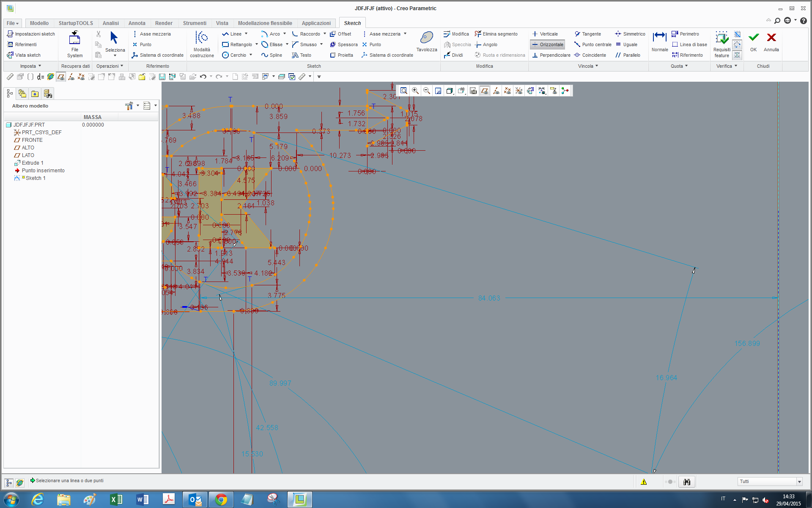
Task: Click the zoom out magnifier icon
Action: (x=427, y=91)
